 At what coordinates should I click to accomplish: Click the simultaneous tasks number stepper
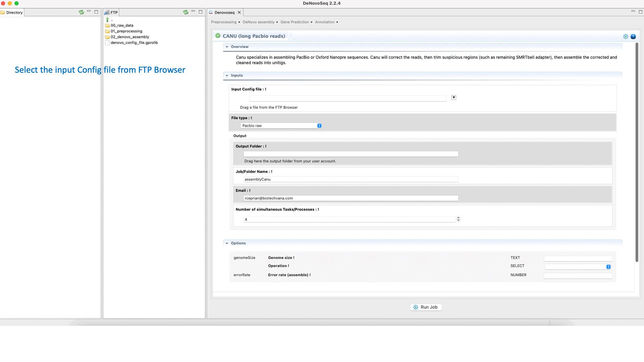(x=458, y=219)
